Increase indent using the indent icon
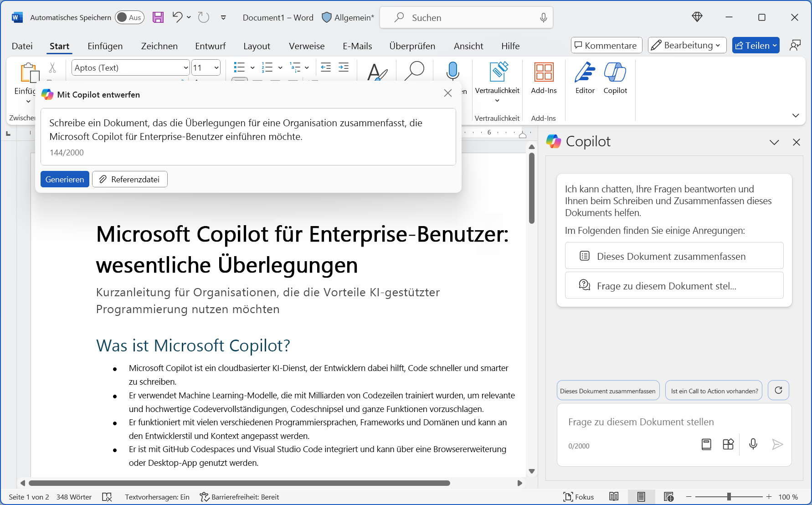 pos(344,67)
